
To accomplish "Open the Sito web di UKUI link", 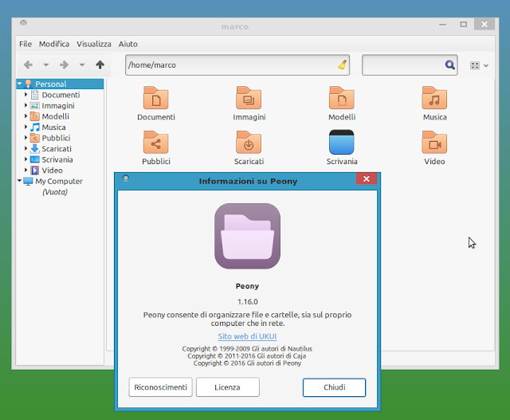I will coord(247,336).
